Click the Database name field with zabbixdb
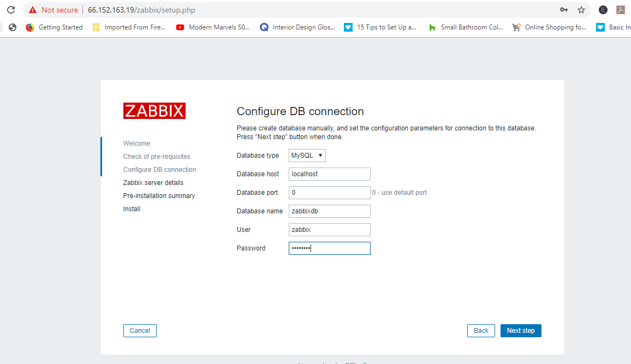The image size is (631, 364). (x=330, y=211)
